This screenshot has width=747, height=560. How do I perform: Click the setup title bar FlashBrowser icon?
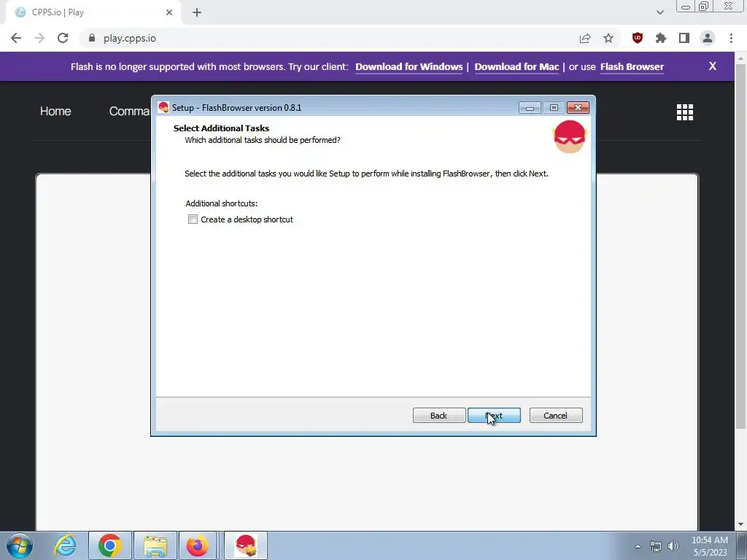[x=163, y=107]
